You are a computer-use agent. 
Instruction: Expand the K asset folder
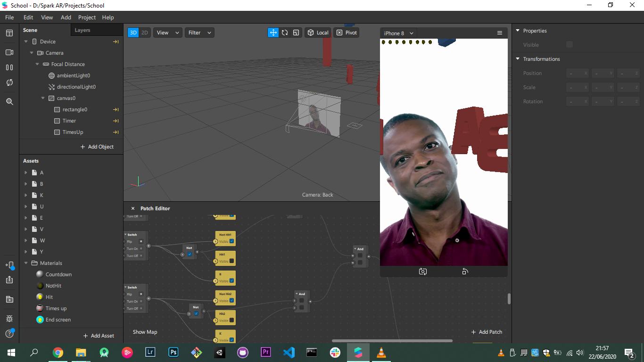click(26, 195)
